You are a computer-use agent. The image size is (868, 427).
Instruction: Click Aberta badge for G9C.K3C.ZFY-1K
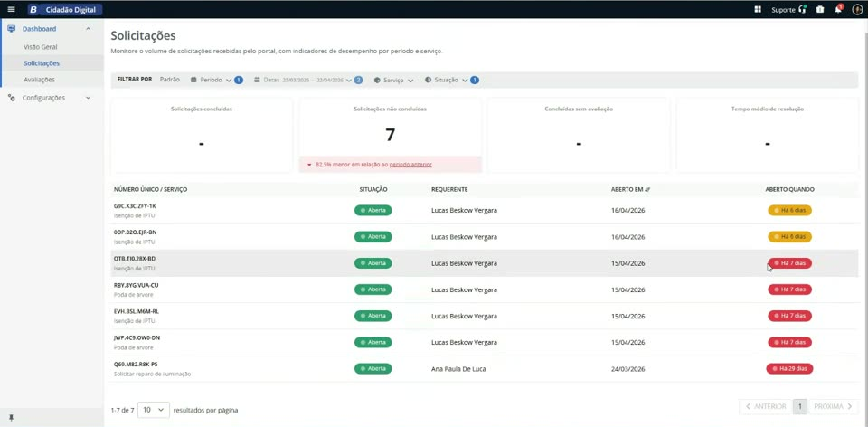tap(373, 211)
